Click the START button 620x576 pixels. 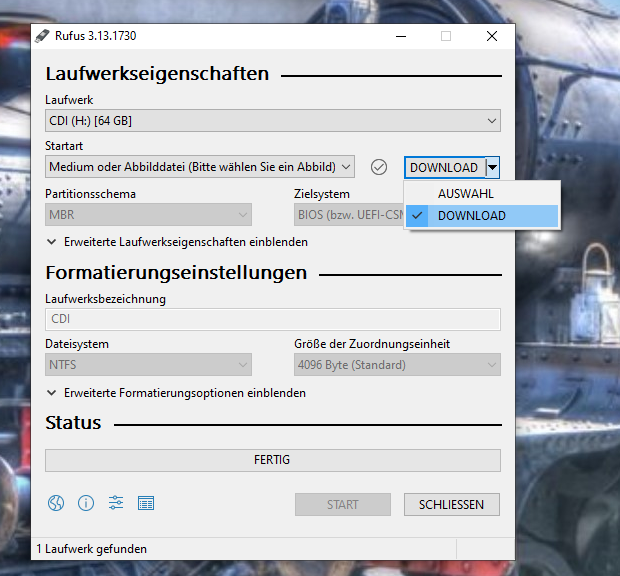pyautogui.click(x=343, y=504)
